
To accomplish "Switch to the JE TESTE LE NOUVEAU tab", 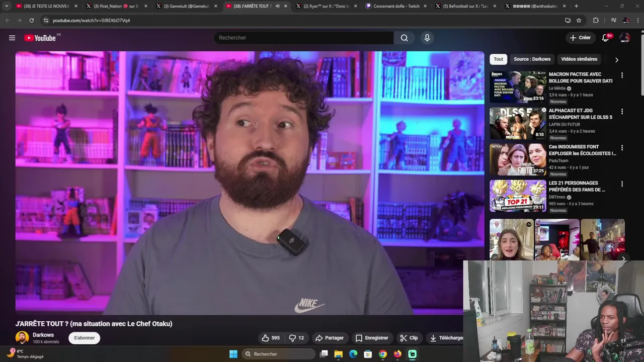I will coord(45,6).
